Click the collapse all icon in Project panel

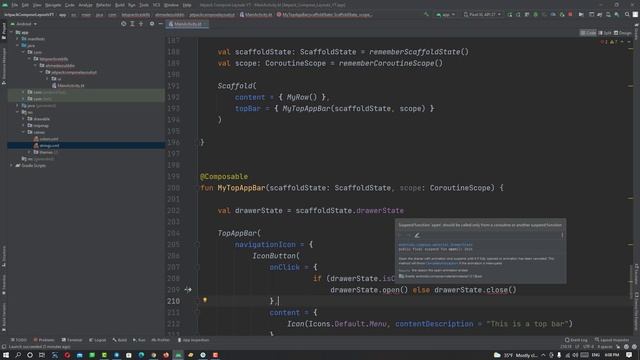coord(141,24)
